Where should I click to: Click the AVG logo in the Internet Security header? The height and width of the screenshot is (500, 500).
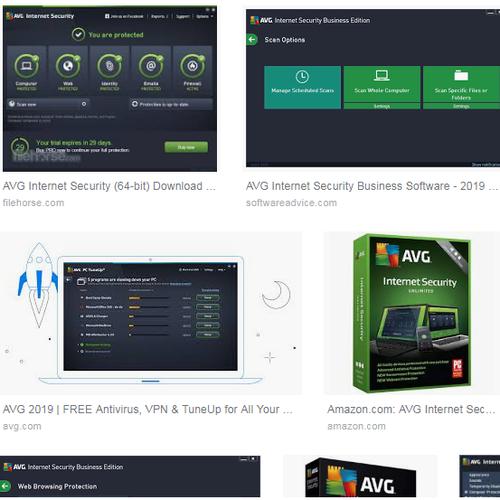[x=14, y=16]
